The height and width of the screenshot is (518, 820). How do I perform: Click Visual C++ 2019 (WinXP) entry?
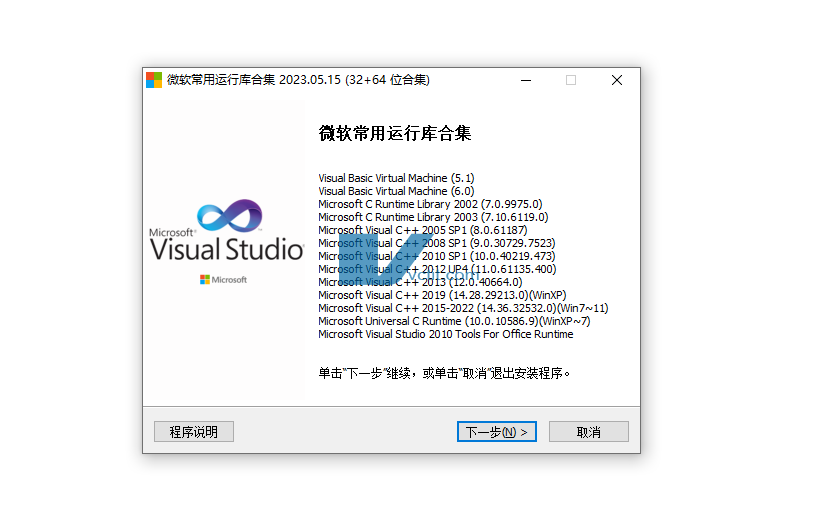(442, 295)
